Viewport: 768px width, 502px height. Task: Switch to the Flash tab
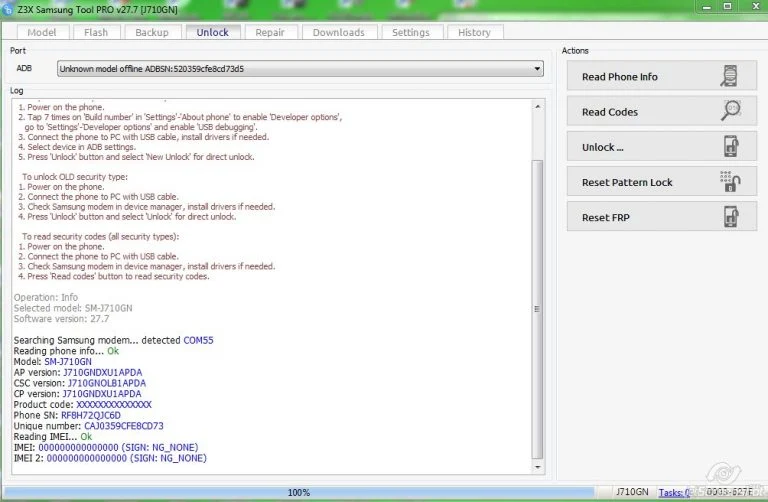(x=96, y=32)
